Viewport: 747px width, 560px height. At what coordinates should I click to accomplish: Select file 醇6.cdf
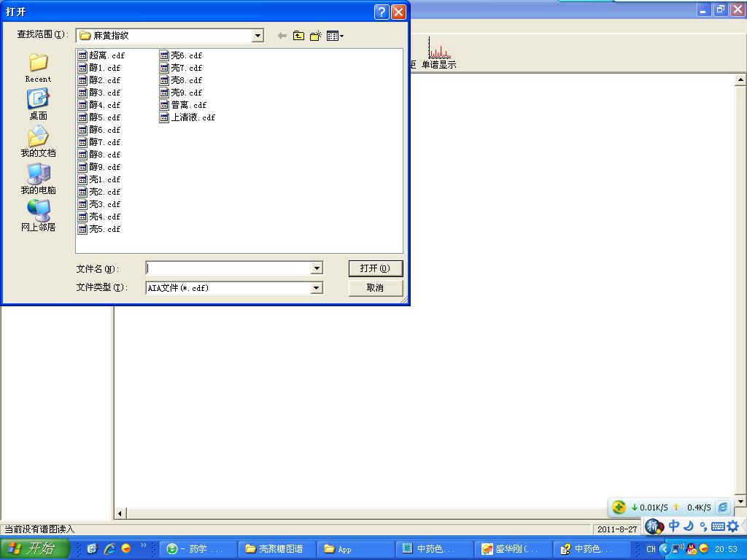99,130
